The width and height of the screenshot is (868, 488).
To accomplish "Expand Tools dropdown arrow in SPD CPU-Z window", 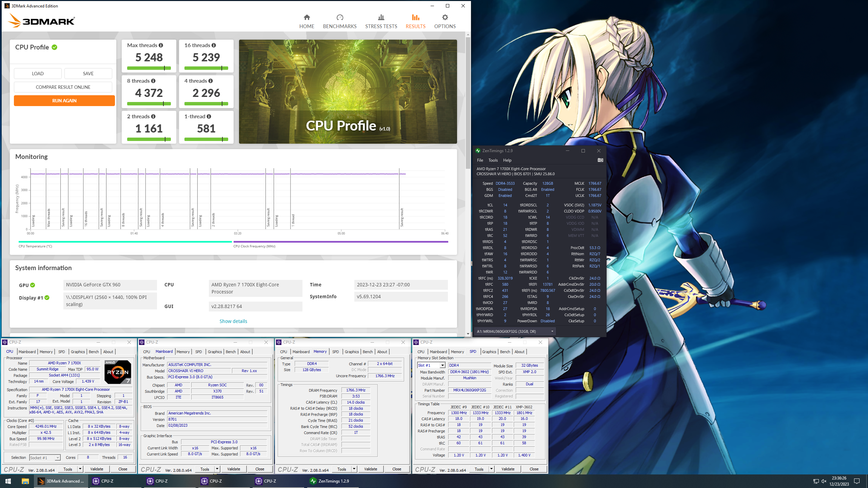I will pyautogui.click(x=491, y=469).
